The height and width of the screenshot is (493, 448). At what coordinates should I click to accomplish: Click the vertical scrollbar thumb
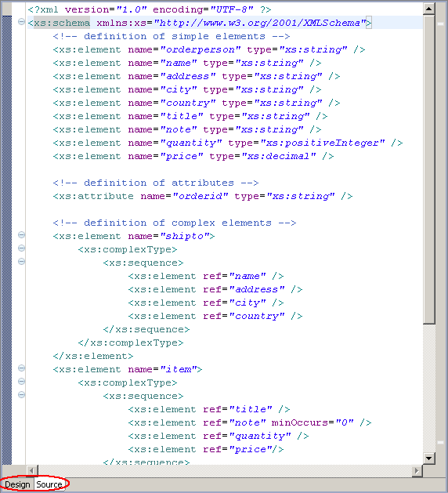429,169
